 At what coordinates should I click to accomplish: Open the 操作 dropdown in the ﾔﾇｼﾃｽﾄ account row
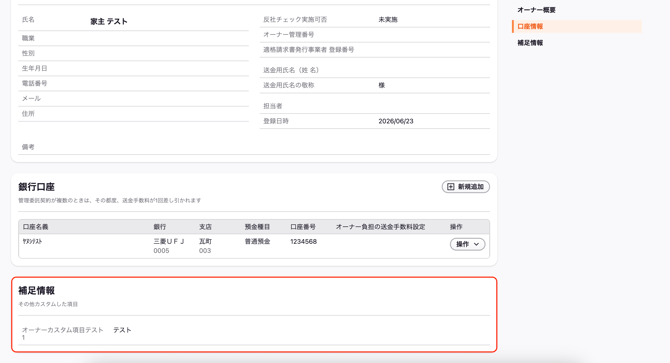467,244
